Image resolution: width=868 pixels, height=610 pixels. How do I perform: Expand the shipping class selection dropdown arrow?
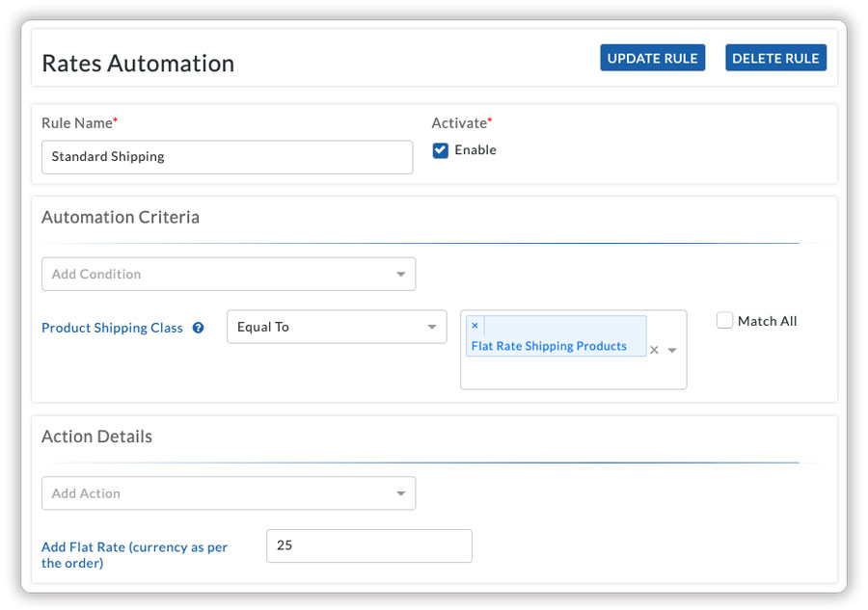pos(672,350)
